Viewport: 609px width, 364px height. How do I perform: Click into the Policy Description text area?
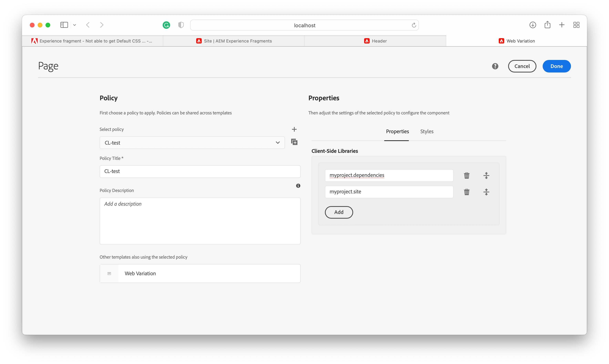coord(200,221)
